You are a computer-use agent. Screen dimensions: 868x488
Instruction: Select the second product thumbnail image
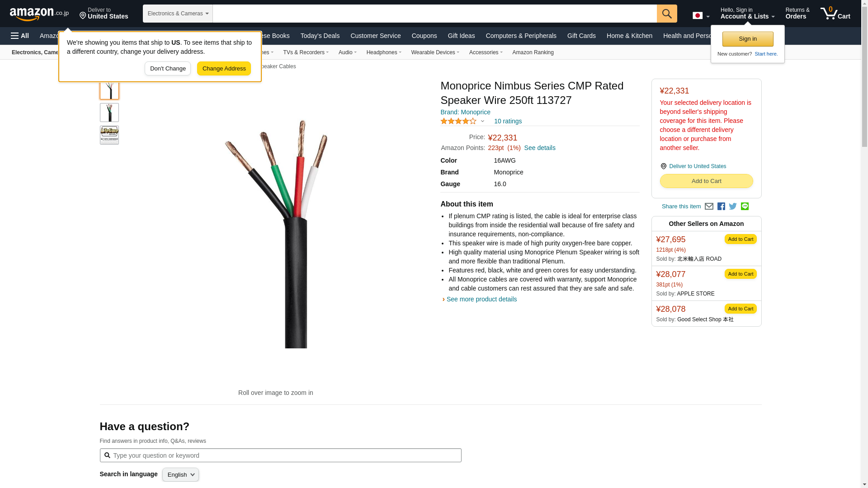[109, 113]
